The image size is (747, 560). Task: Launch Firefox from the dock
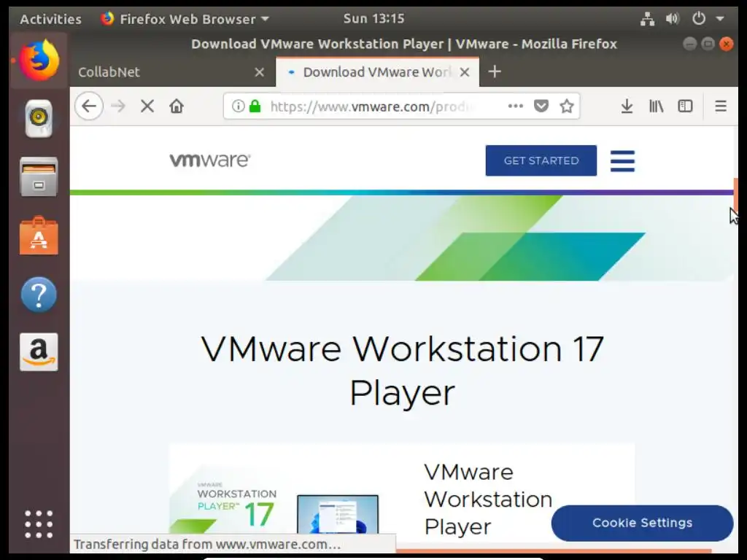[39, 61]
